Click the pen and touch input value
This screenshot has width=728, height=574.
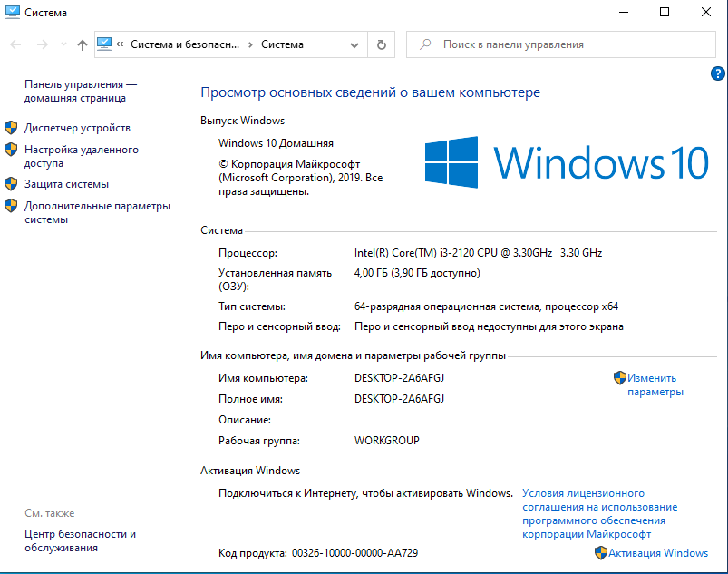tap(489, 326)
